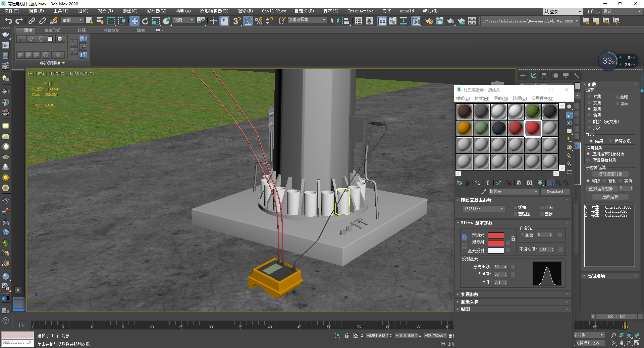
Task: Select the 运算对象 display radio button
Action: pos(610,141)
